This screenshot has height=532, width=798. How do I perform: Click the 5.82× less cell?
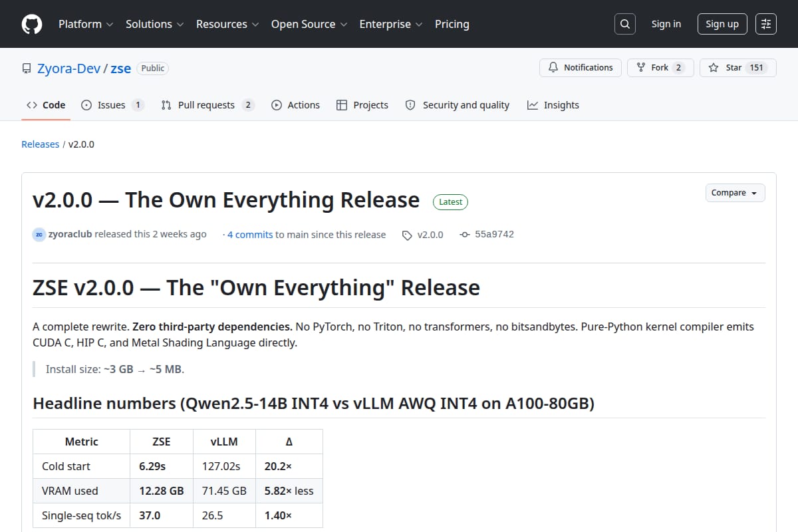(289, 491)
